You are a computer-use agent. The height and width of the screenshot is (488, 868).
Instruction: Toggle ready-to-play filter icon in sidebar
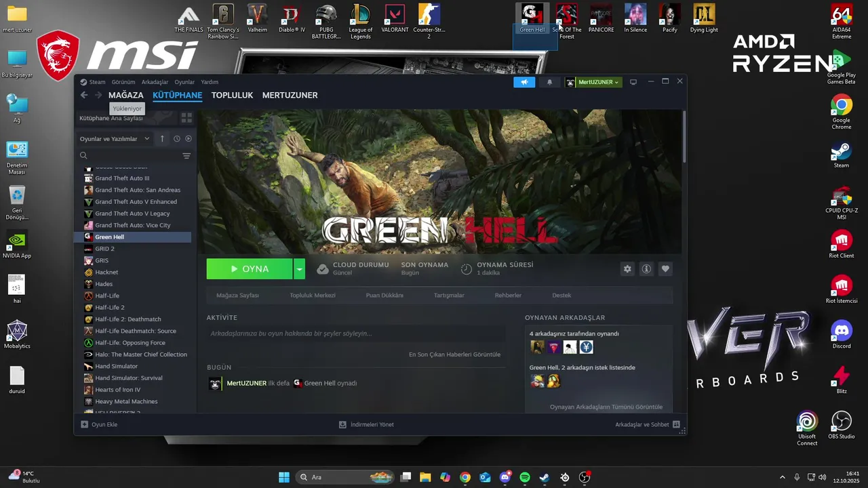[189, 139]
